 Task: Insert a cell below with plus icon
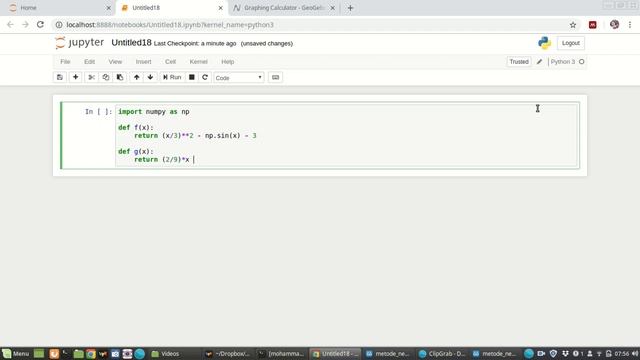[76, 77]
